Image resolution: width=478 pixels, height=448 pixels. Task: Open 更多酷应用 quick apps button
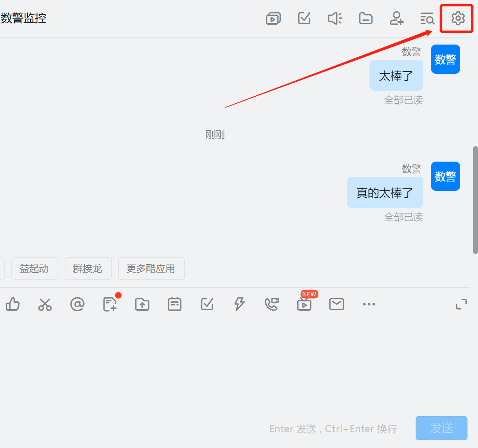[151, 269]
